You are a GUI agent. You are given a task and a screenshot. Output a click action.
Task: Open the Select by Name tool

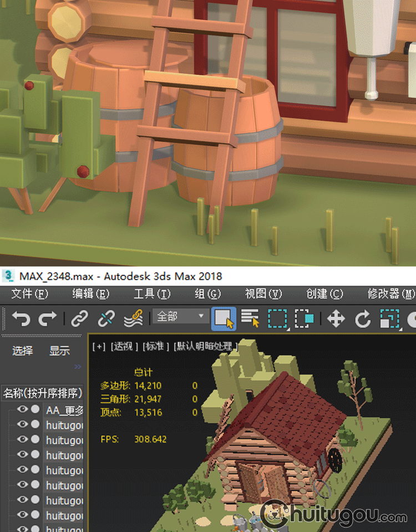click(x=250, y=319)
